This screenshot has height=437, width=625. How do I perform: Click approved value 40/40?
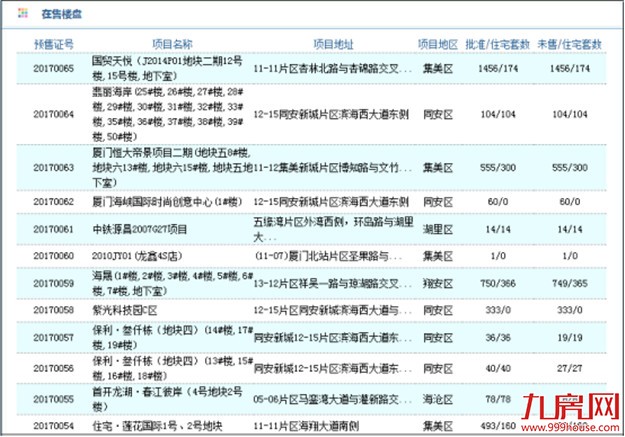[498, 368]
